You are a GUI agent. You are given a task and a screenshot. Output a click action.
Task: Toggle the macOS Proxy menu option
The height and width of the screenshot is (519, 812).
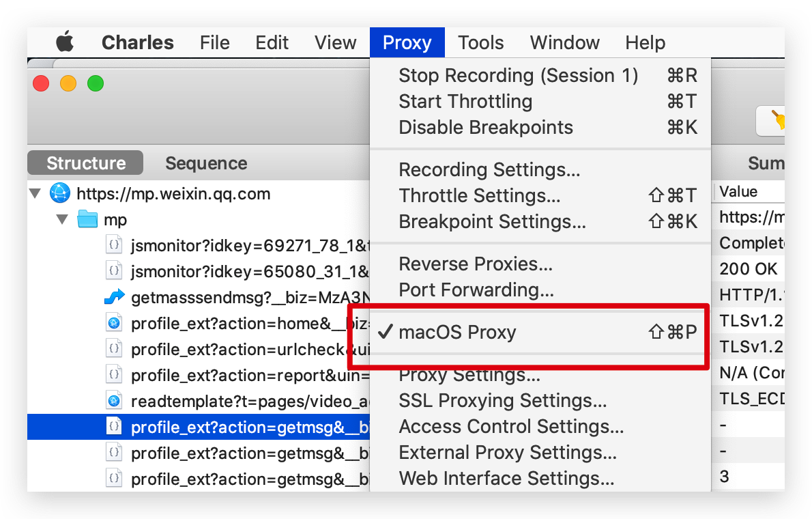pyautogui.click(x=457, y=333)
